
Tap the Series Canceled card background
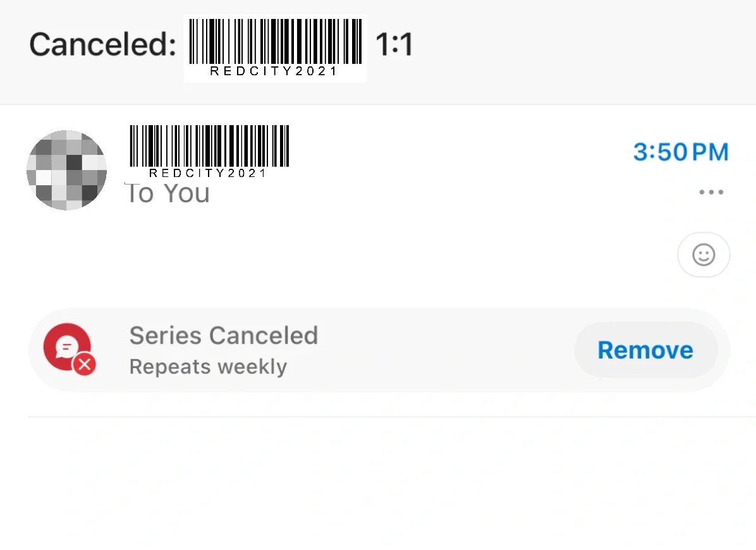pos(379,350)
